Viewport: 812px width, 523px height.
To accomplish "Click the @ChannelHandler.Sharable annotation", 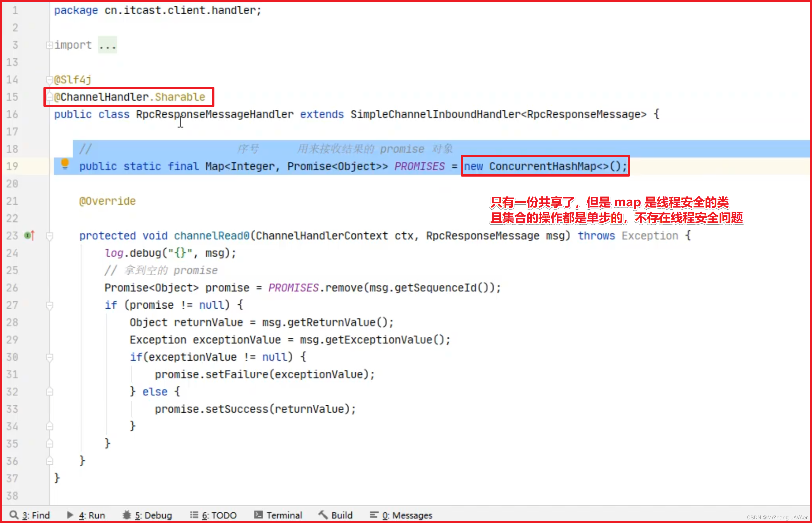I will click(129, 97).
